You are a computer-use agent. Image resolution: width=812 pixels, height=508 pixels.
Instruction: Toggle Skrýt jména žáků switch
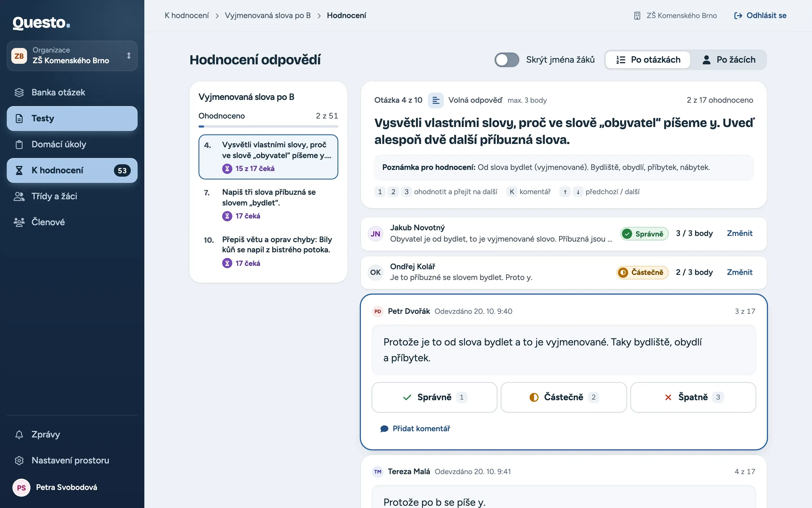point(507,60)
